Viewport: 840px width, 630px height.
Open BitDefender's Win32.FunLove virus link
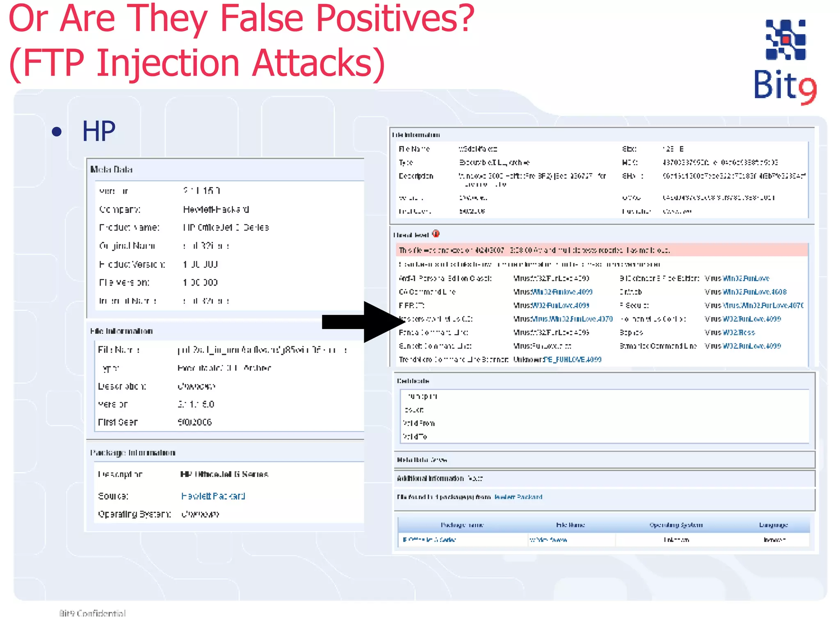pos(746,278)
